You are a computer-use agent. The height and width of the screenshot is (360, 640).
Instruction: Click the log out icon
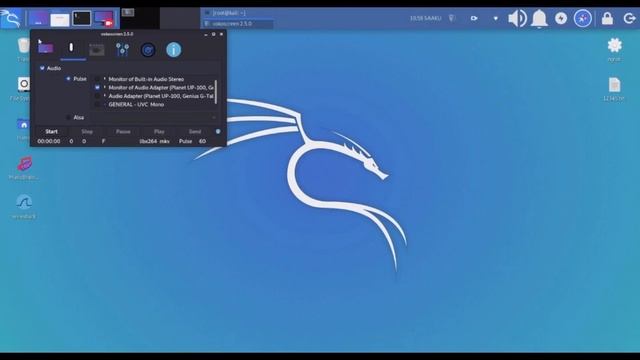click(x=629, y=18)
